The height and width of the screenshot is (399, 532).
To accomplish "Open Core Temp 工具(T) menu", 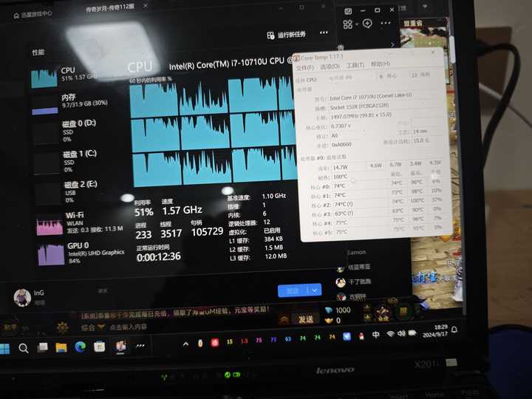I will pos(355,65).
